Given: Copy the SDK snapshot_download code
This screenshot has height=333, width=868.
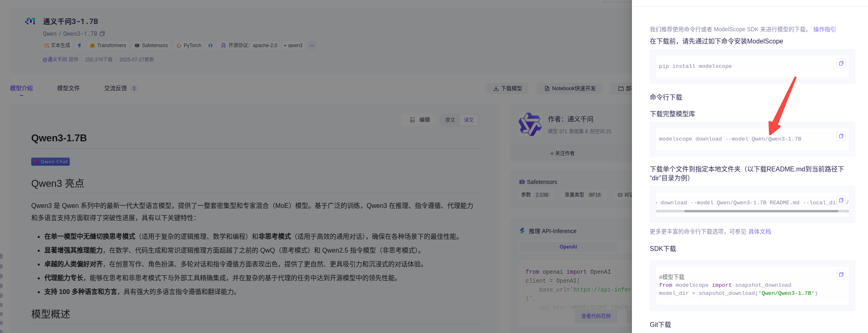Looking at the screenshot, I should pyautogui.click(x=841, y=275).
